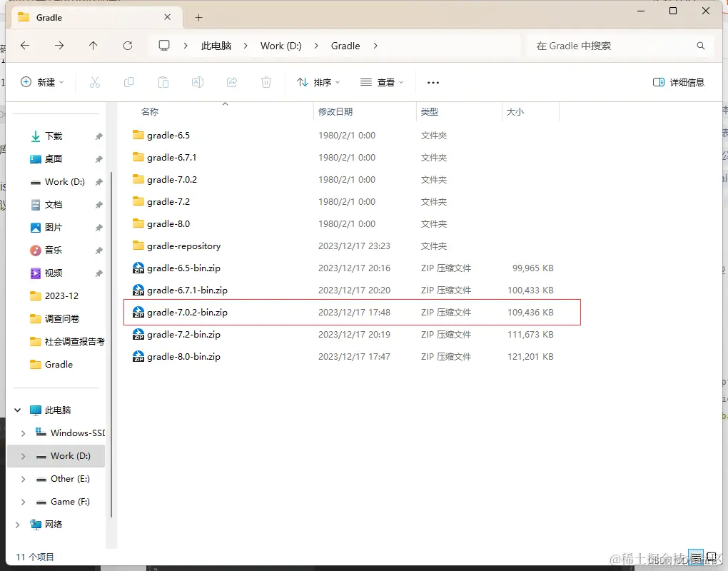The image size is (728, 571).
Task: Switch to details list view icon
Action: 695,556
